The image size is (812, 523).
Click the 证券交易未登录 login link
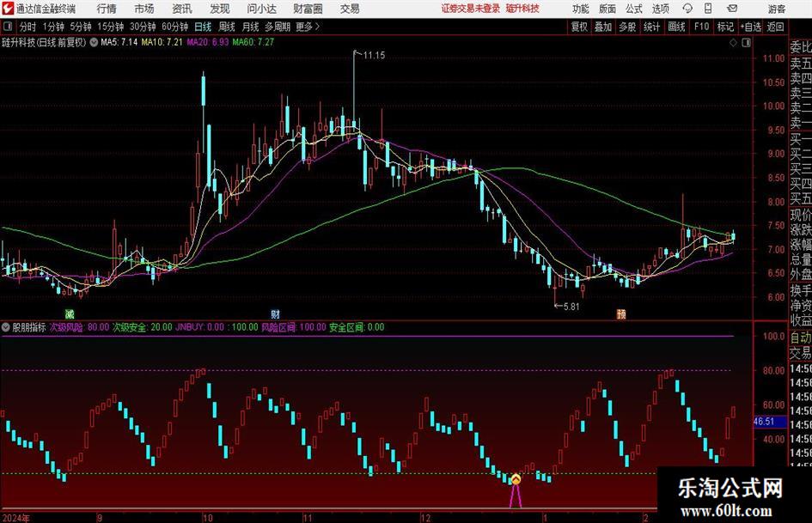tap(471, 9)
